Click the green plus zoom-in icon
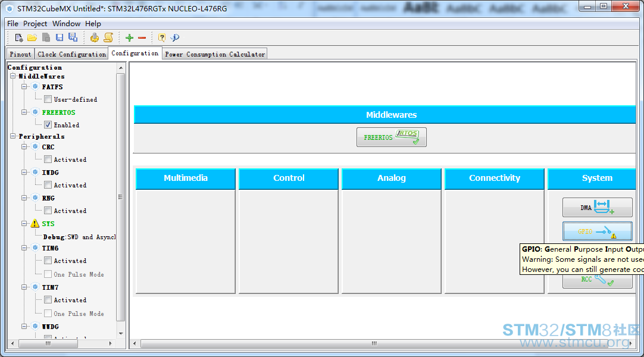 pyautogui.click(x=129, y=37)
